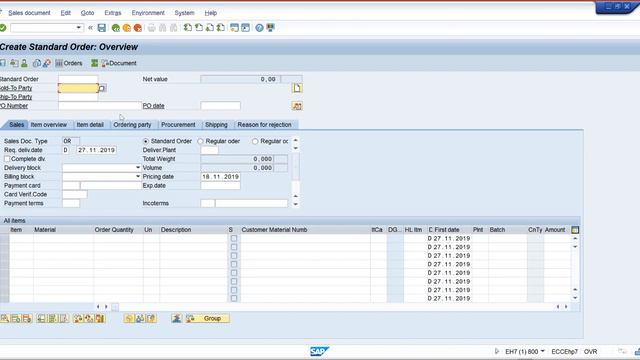Screen dimensions: 640x360
Task: Open the Edit menu
Action: [66, 13]
